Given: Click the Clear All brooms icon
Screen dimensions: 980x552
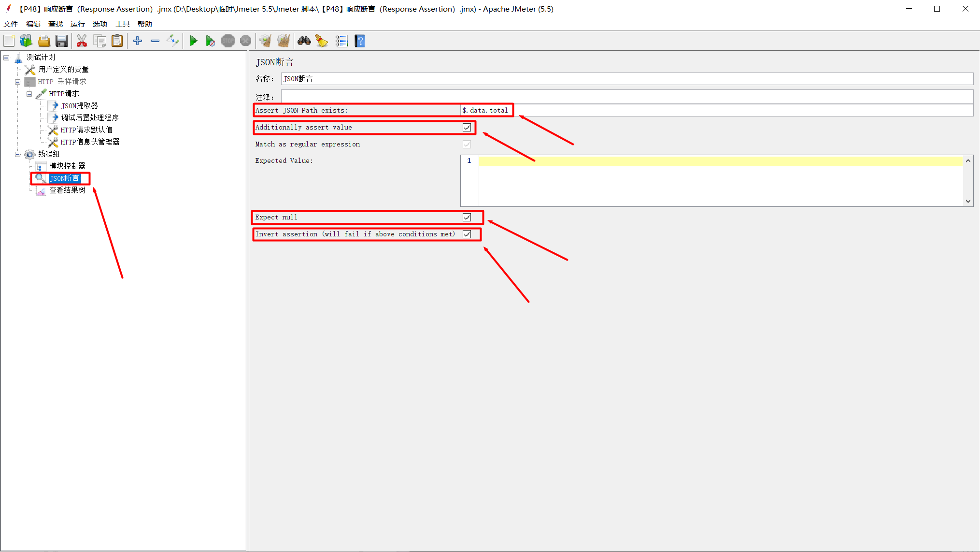Looking at the screenshot, I should (284, 41).
